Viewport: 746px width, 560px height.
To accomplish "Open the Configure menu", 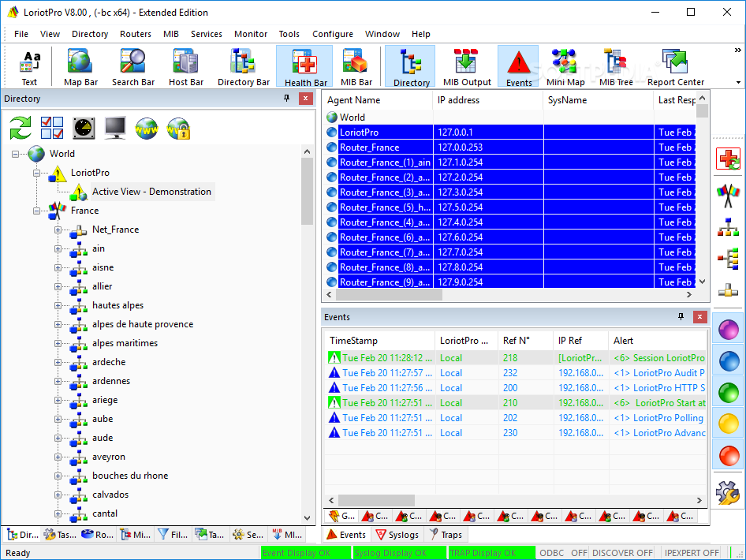I will click(333, 34).
